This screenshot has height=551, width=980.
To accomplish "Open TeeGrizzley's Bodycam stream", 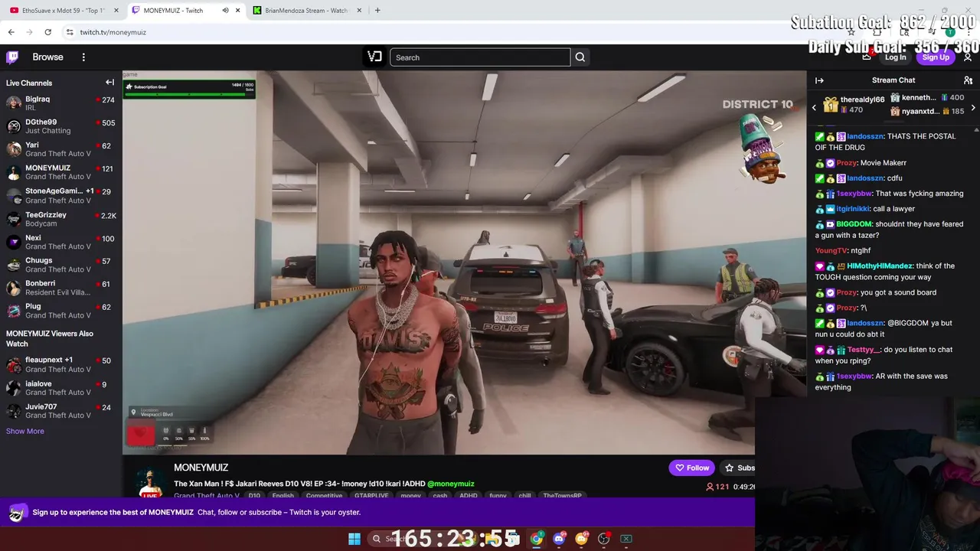I will 60,219.
